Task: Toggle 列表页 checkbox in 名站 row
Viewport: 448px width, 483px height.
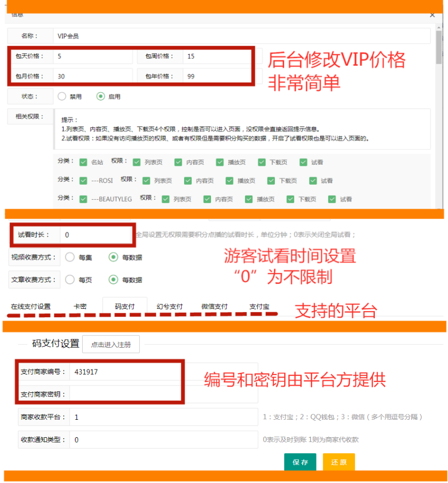Action: [137, 162]
